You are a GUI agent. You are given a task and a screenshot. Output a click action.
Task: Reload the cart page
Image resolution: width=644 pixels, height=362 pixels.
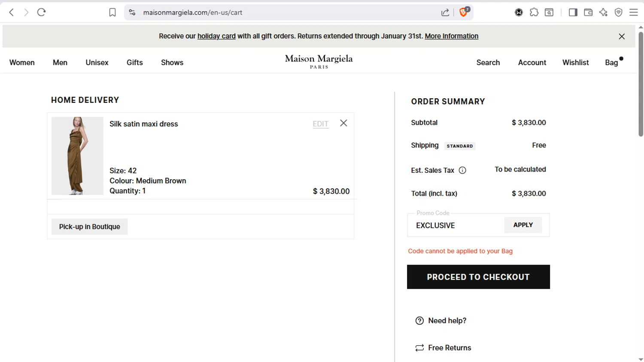(42, 12)
